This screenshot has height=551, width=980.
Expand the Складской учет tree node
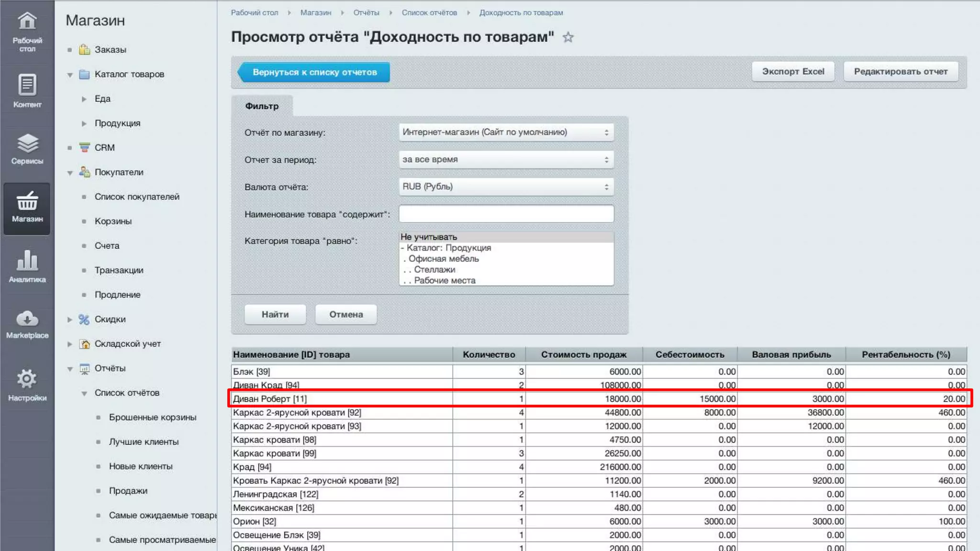click(70, 344)
